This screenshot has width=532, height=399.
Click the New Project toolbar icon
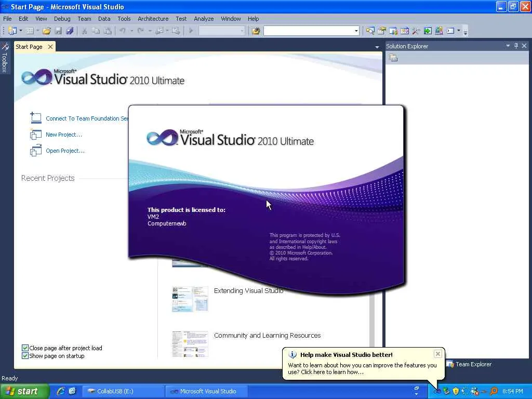pos(12,31)
